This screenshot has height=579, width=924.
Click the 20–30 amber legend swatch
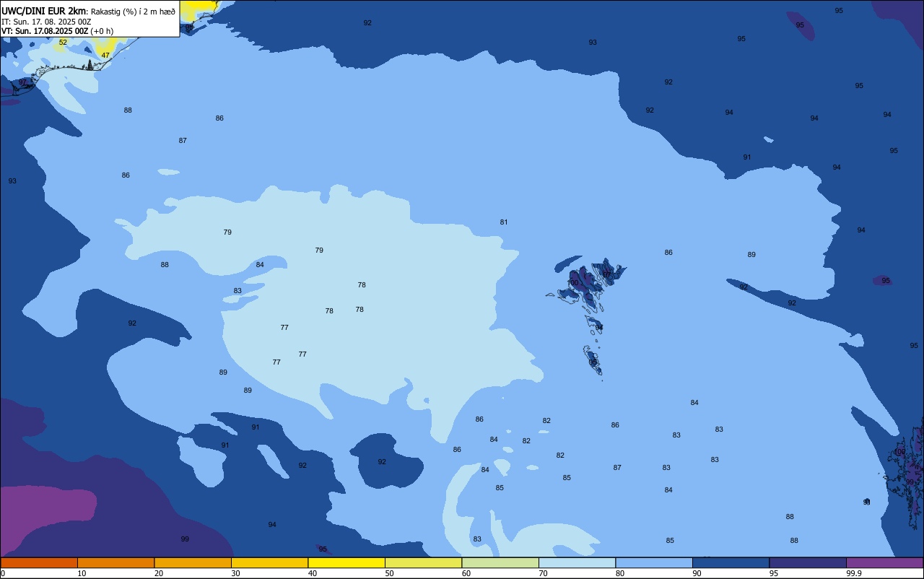tap(193, 562)
